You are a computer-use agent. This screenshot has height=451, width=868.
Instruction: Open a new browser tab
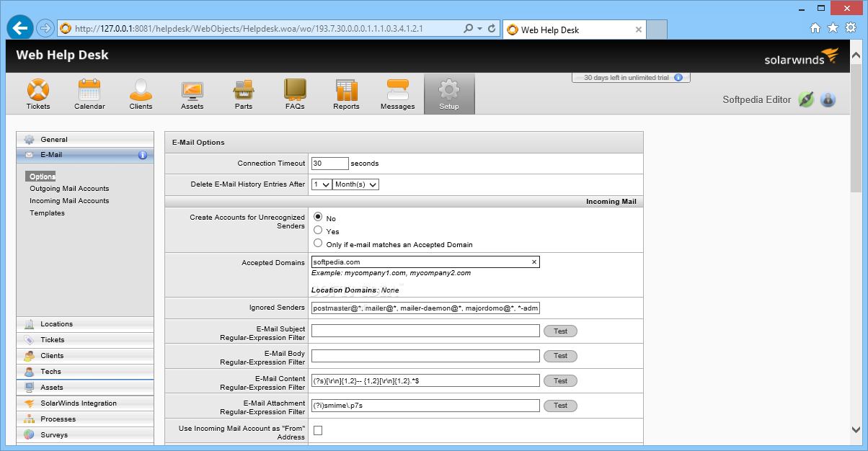tap(657, 30)
